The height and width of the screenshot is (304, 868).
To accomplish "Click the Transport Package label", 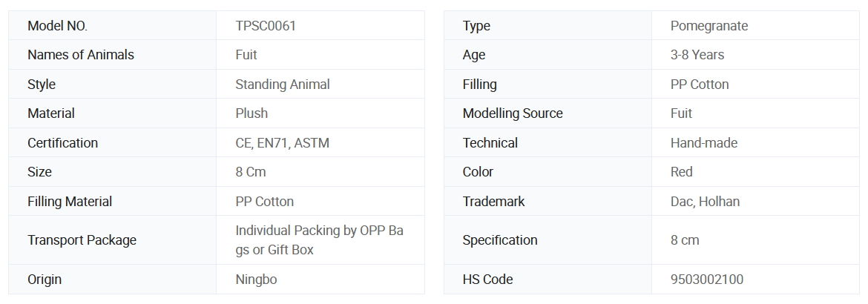I will (82, 240).
